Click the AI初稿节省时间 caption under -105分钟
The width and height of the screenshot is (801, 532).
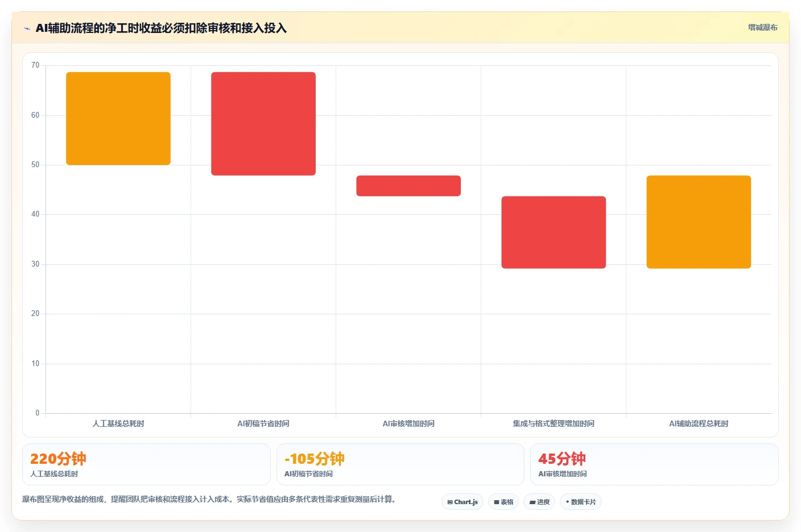coord(308,474)
